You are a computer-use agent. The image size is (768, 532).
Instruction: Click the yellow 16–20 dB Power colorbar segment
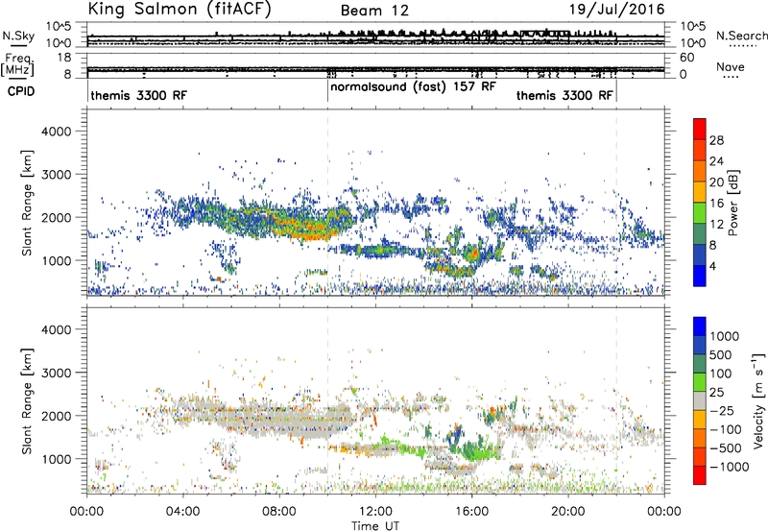click(x=700, y=191)
